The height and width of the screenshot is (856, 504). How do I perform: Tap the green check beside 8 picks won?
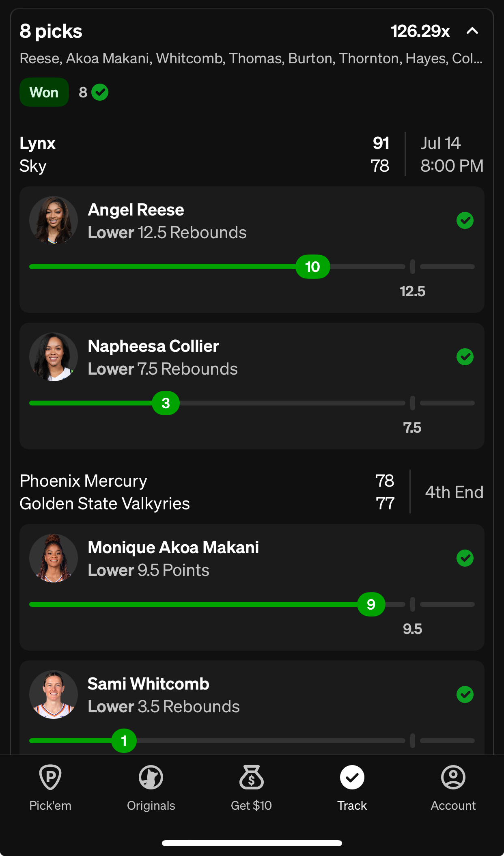pyautogui.click(x=100, y=92)
